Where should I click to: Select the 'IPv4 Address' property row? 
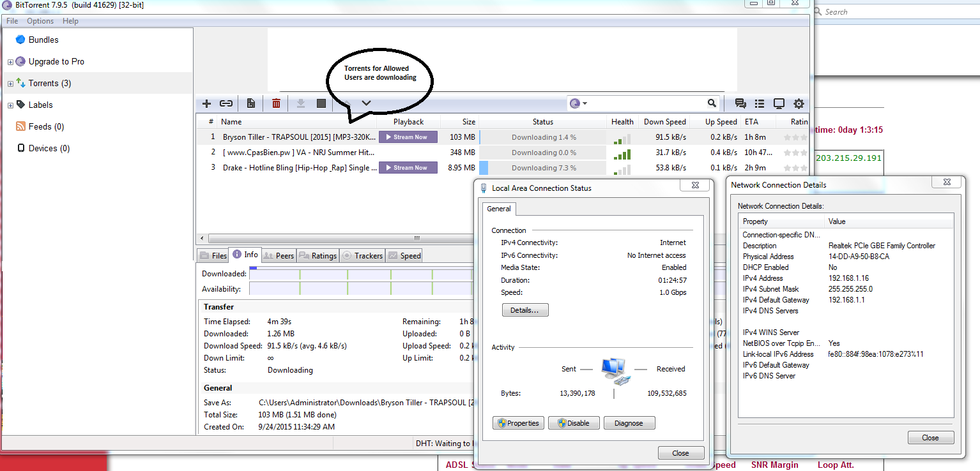846,278
